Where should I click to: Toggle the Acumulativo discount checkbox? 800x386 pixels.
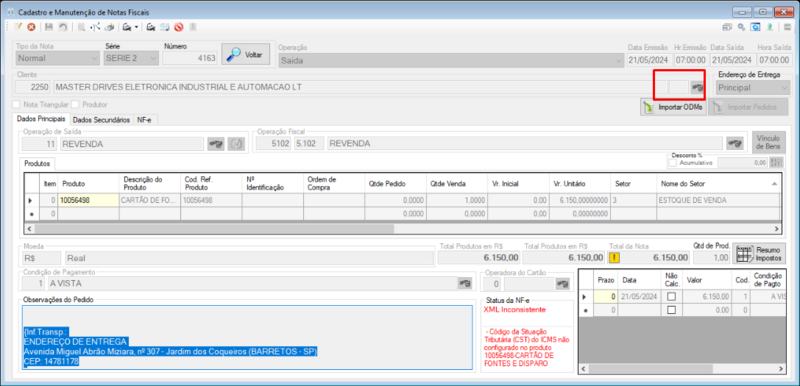tap(672, 163)
